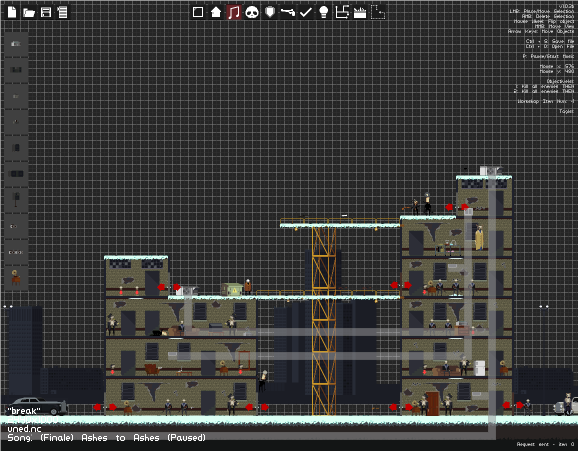Select the room layout arrows tool

[x=342, y=12]
